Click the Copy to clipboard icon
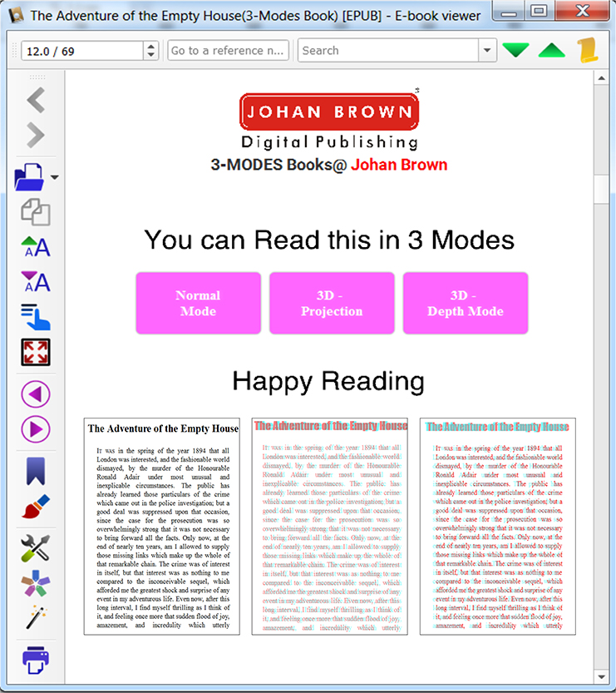Image resolution: width=616 pixels, height=693 pixels. (x=35, y=212)
